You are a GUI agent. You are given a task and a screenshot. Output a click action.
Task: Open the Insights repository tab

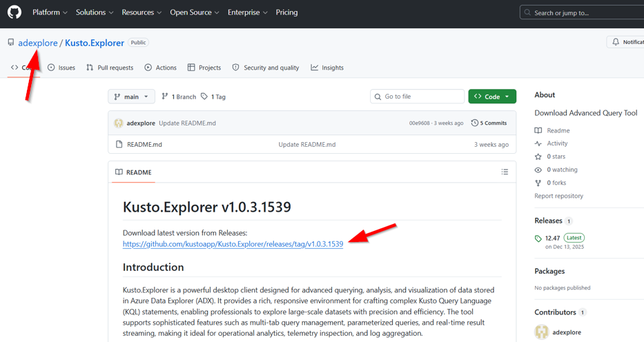pyautogui.click(x=327, y=68)
